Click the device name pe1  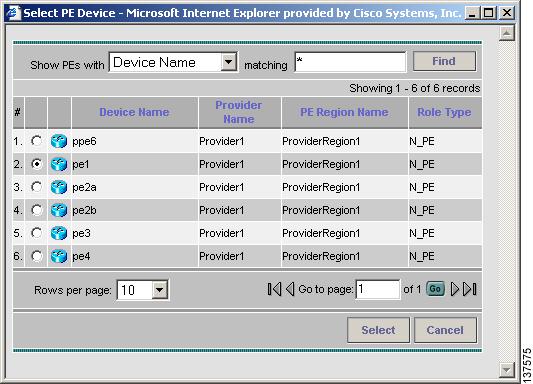[x=81, y=164]
